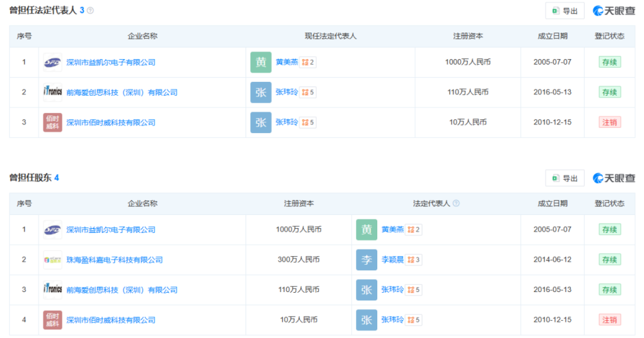Open 黄美燕 profile in the shareholder table

(x=393, y=229)
